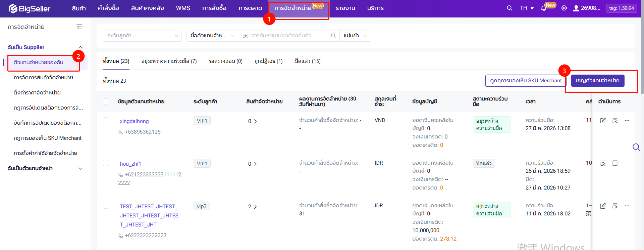Open more actions for xingdaihong

627,121
